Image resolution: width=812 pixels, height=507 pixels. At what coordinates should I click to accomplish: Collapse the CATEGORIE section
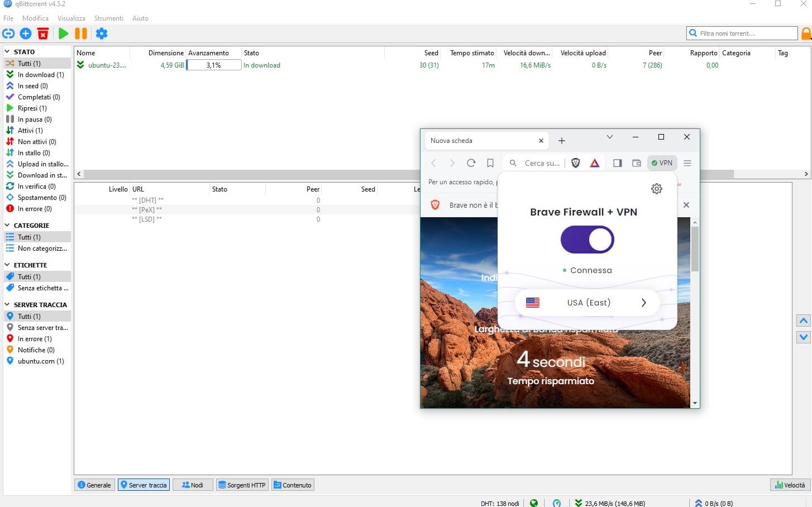pos(7,226)
